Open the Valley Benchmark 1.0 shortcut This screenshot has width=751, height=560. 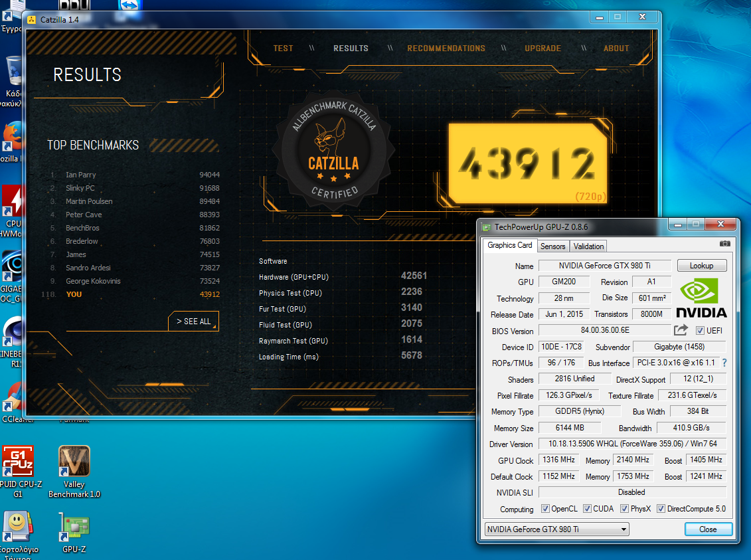(74, 472)
